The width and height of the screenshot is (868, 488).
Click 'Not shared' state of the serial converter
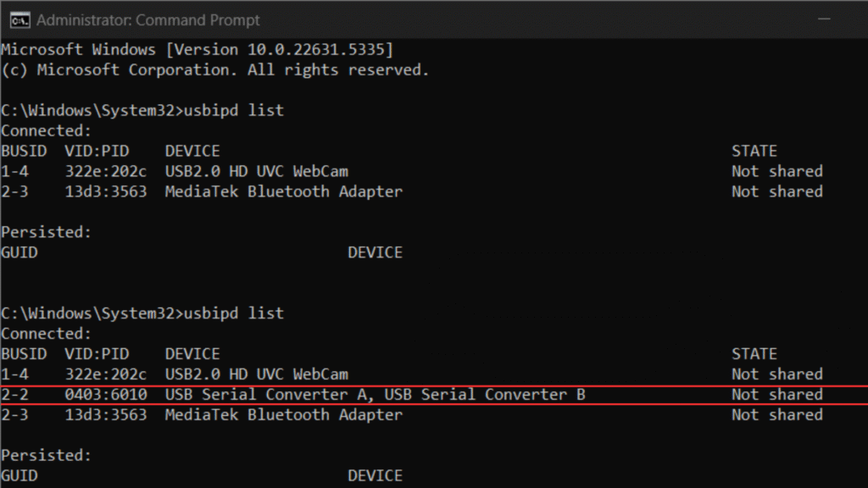(x=777, y=395)
